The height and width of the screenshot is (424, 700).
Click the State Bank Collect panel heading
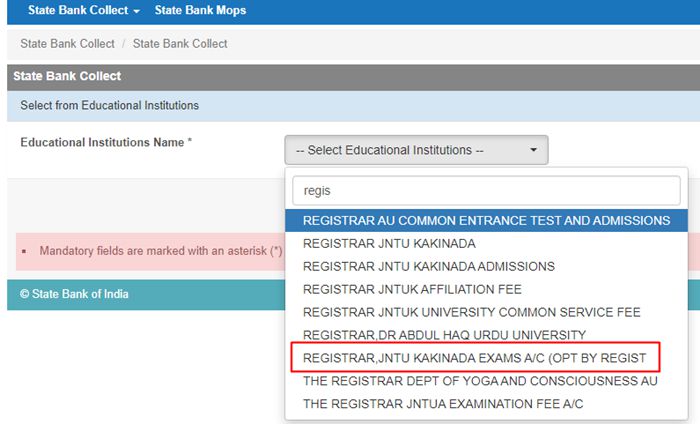(x=67, y=76)
